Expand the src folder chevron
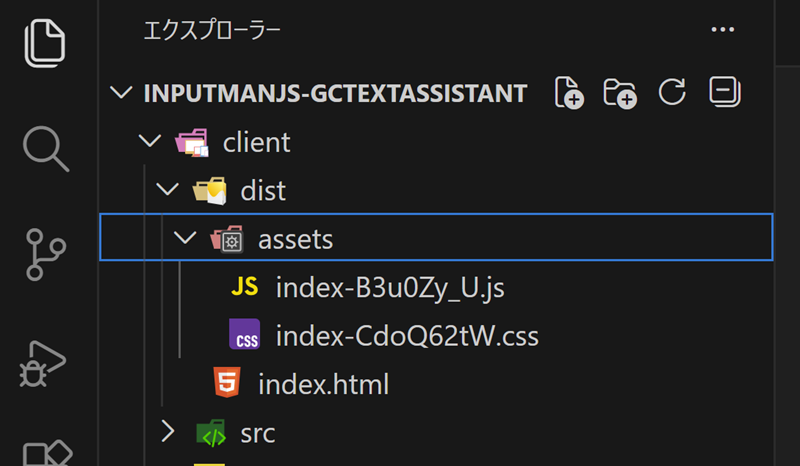 click(x=167, y=431)
